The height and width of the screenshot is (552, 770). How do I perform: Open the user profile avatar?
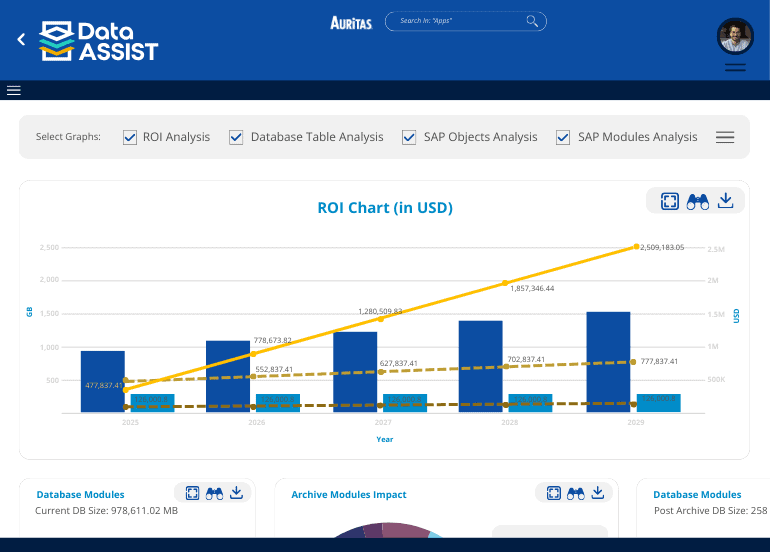click(x=735, y=36)
